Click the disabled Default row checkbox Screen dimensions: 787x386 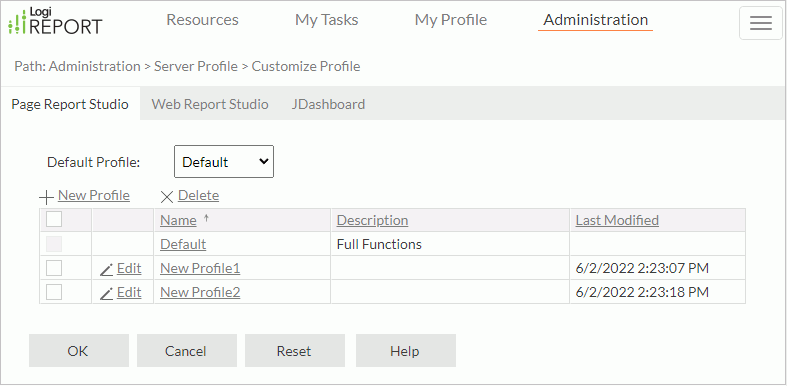point(54,244)
